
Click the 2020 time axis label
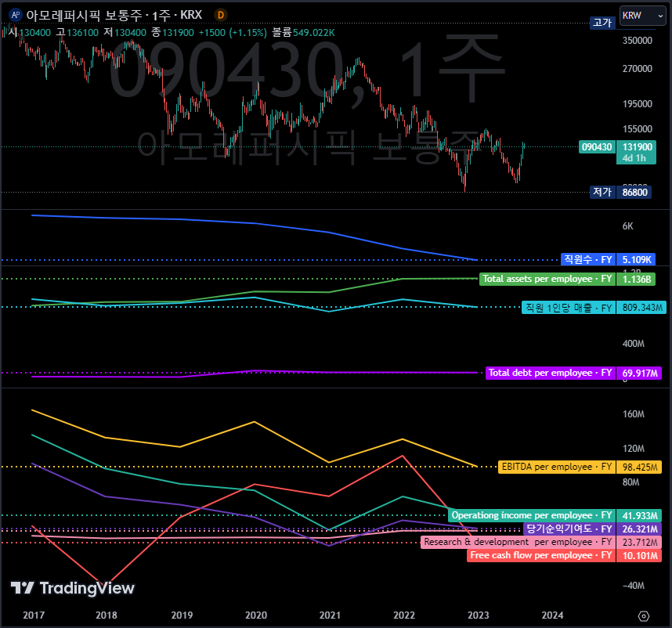tap(256, 615)
